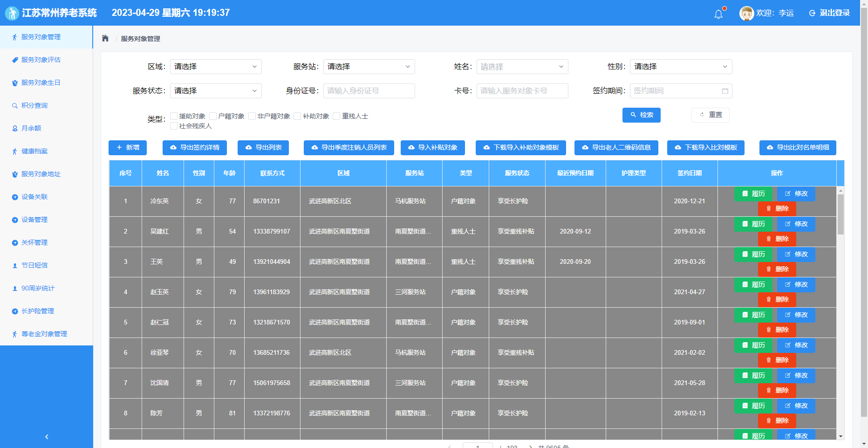Expand the 服务状态 dropdown

[216, 91]
